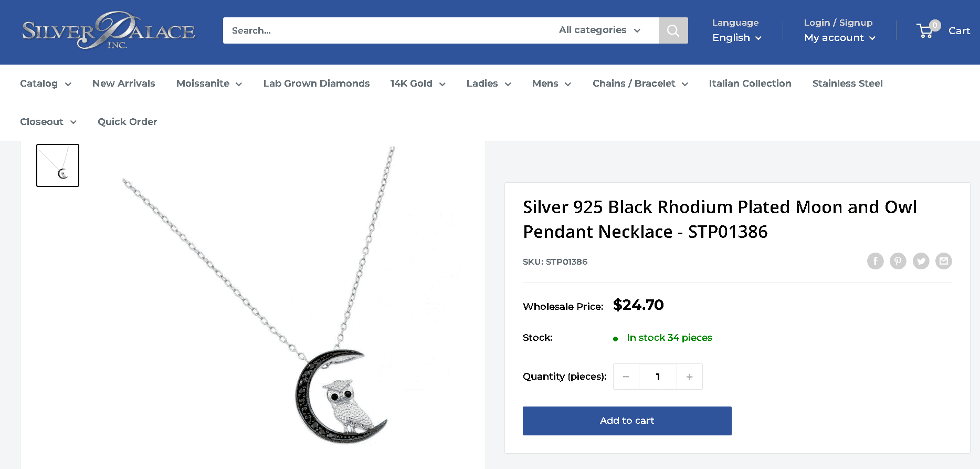Expand the Catalog menu
This screenshot has width=980, height=469.
click(45, 84)
